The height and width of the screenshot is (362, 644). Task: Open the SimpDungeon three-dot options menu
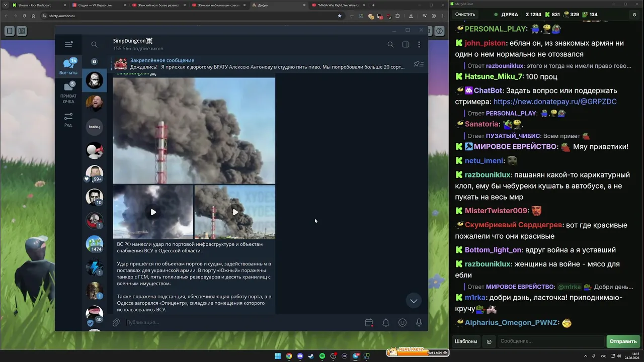pyautogui.click(x=419, y=44)
